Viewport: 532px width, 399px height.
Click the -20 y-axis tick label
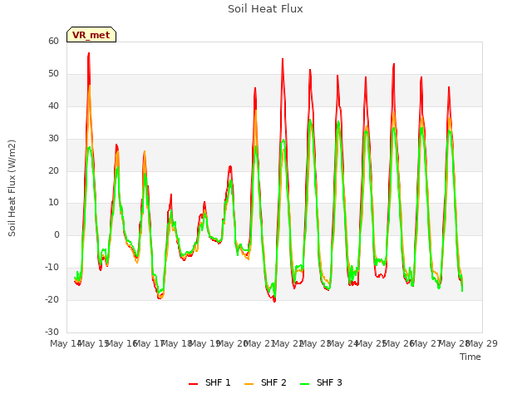click(x=52, y=299)
